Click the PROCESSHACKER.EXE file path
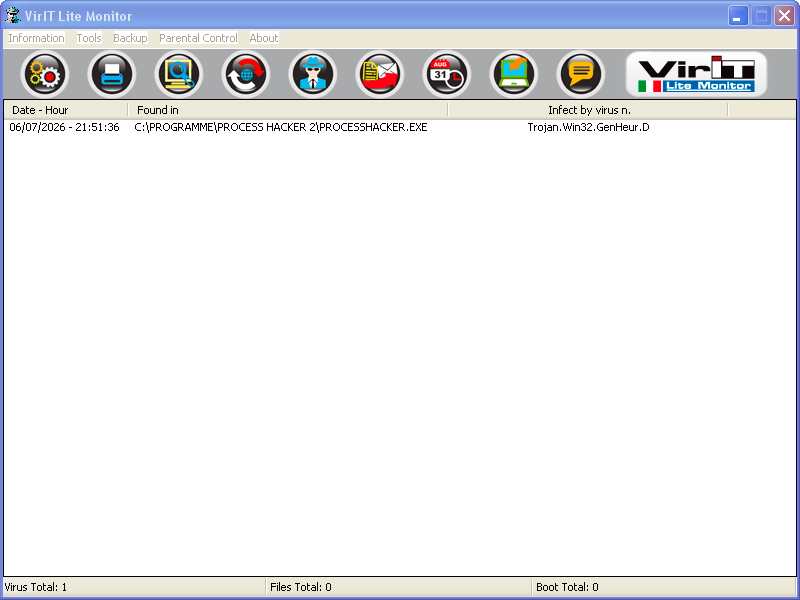Image resolution: width=800 pixels, height=600 pixels. tap(281, 128)
